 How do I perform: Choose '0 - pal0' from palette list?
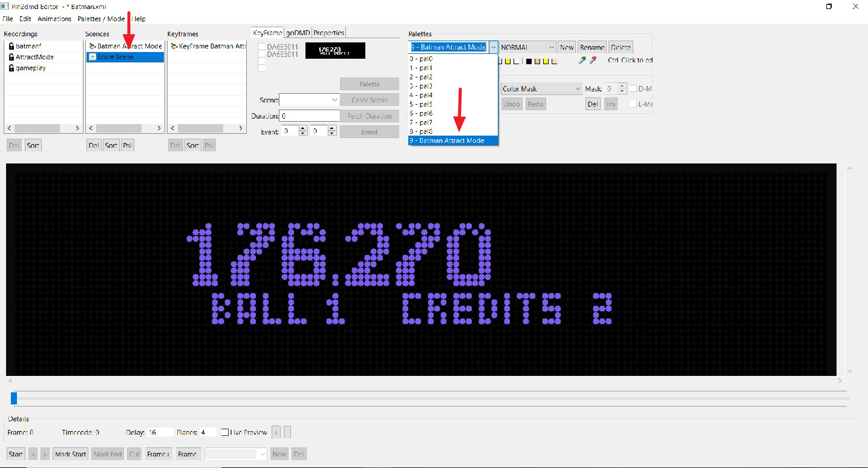coord(453,59)
